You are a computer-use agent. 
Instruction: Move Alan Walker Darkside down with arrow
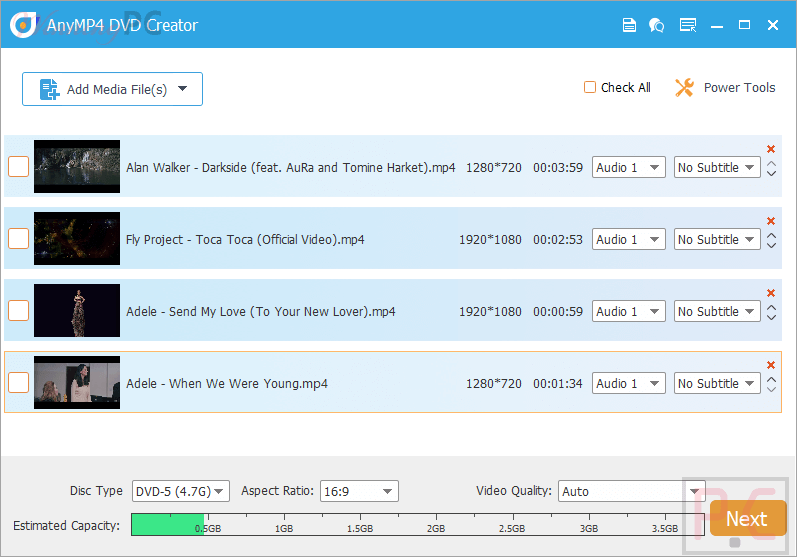pyautogui.click(x=771, y=173)
